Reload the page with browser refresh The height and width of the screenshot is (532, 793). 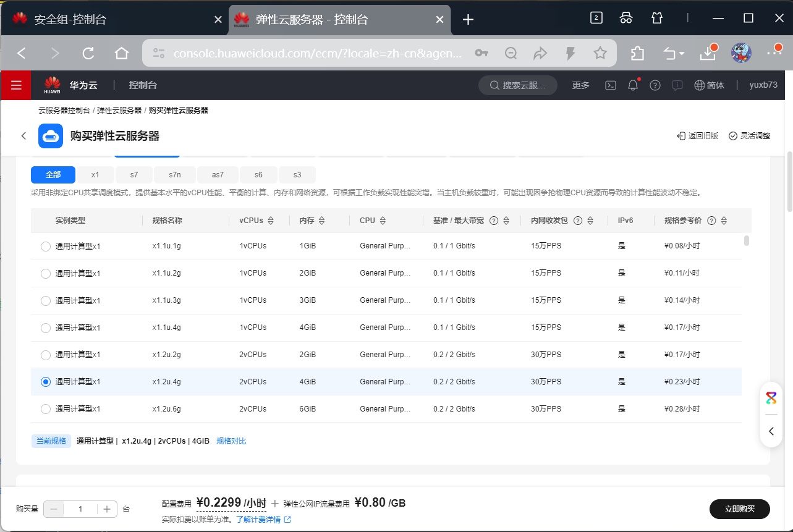[88, 53]
